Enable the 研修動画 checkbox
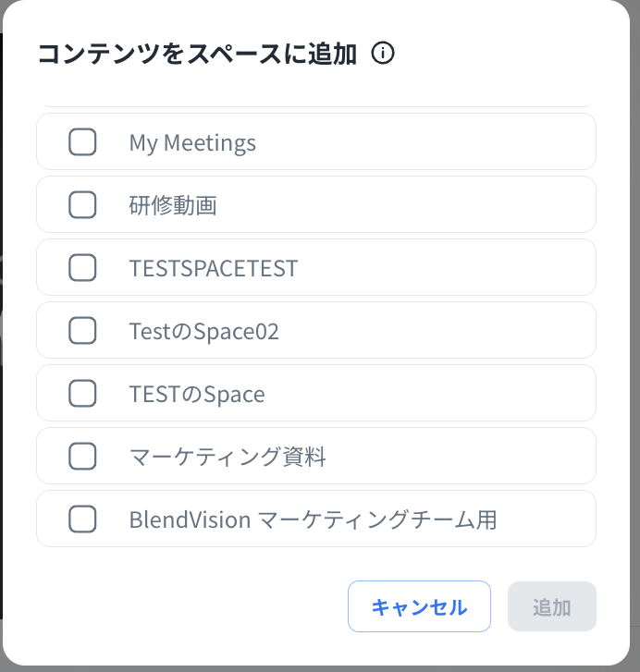This screenshot has width=640, height=672. 82,205
